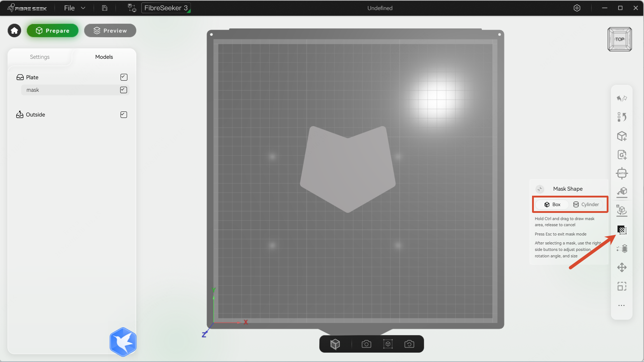Toggle the Outside checkbox
Image resolution: width=644 pixels, height=362 pixels.
pos(124,115)
